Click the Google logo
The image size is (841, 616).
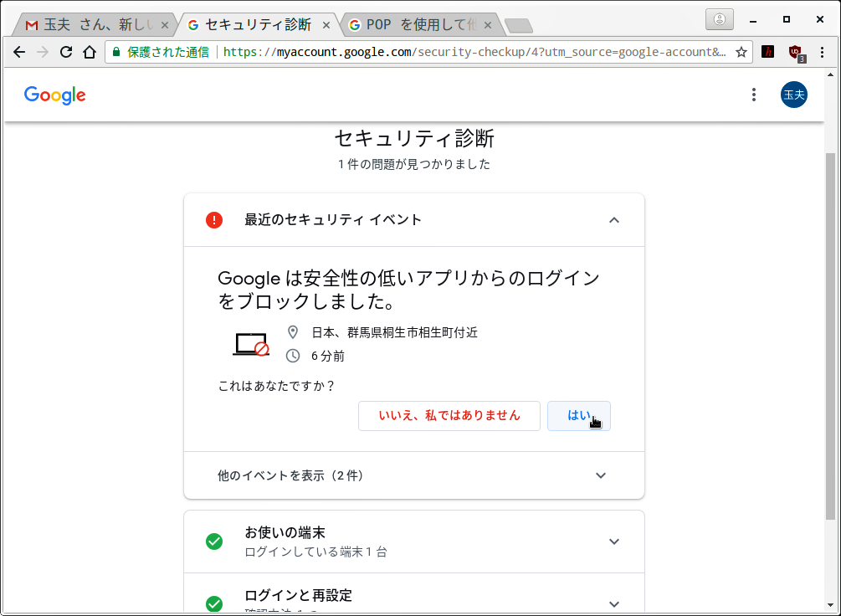(54, 95)
